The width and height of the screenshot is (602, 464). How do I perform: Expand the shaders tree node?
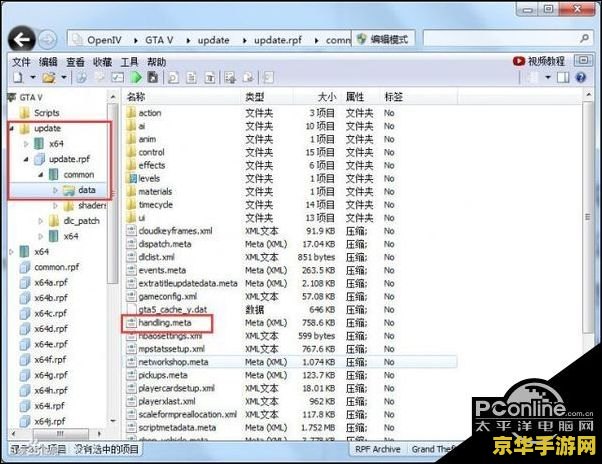tap(55, 206)
